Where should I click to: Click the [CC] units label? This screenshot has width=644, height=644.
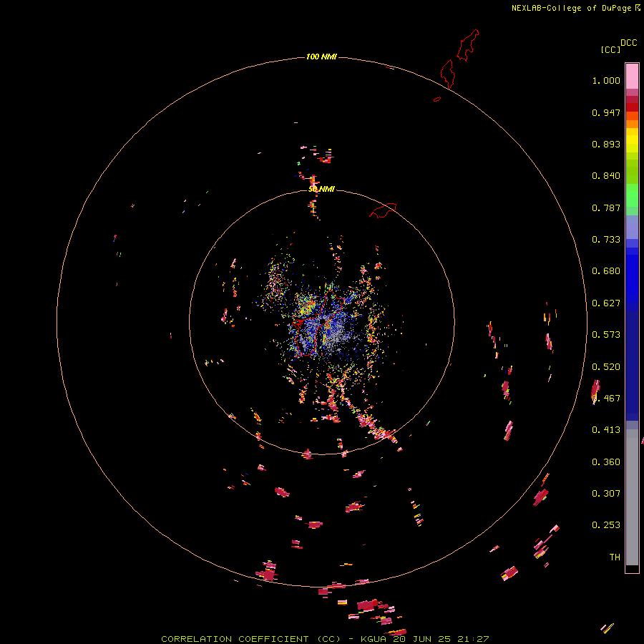(610, 49)
